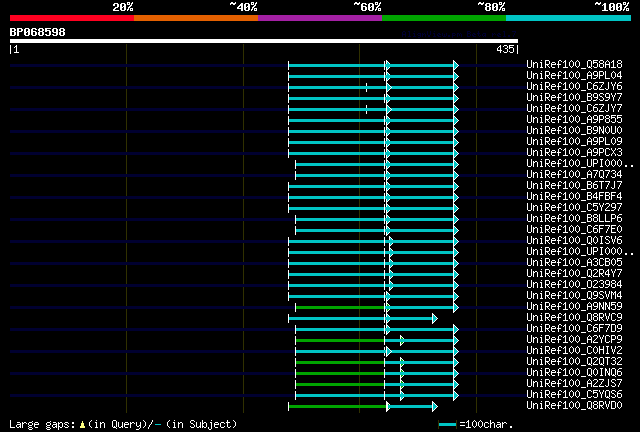This screenshot has height=432, width=640.
Task: Click the orange ~40% identity legend segment
Action: 196,18
